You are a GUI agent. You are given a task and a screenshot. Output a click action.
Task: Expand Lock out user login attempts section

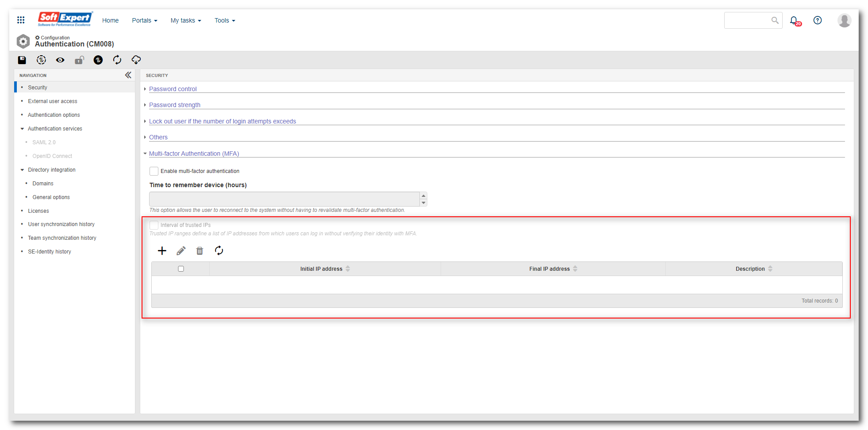(x=222, y=121)
